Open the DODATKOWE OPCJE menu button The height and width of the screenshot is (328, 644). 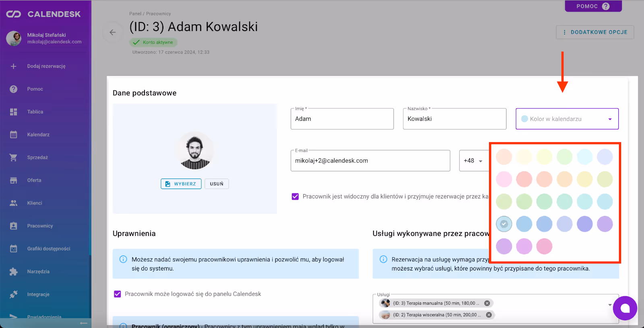(x=595, y=32)
